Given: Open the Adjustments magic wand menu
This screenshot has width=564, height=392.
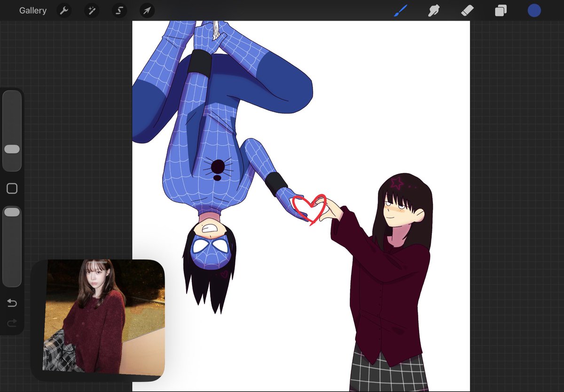Looking at the screenshot, I should coord(92,10).
